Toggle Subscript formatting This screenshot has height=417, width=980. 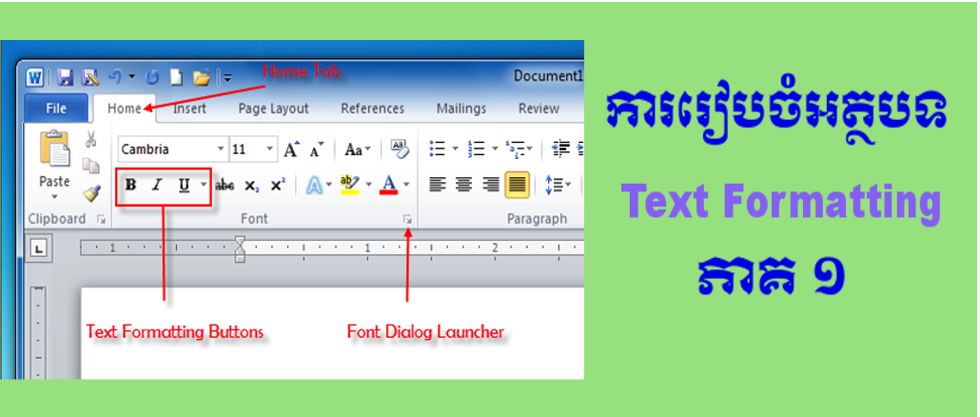pyautogui.click(x=251, y=186)
